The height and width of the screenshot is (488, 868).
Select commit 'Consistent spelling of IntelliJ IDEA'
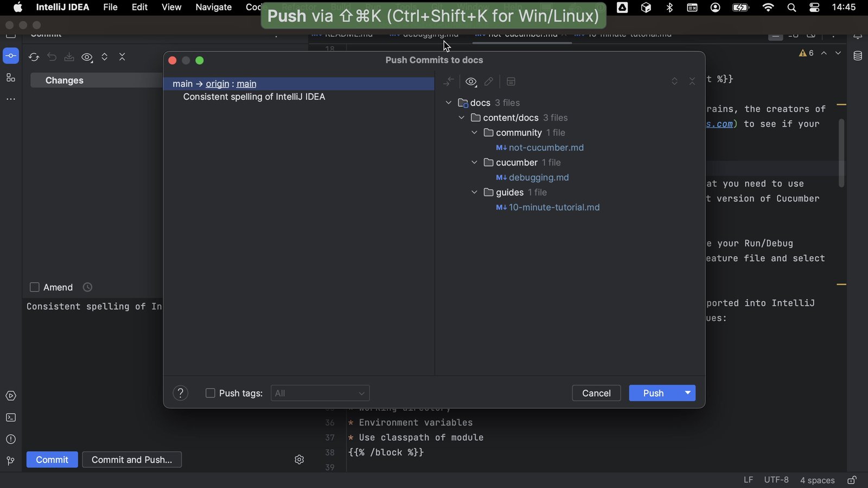click(254, 97)
